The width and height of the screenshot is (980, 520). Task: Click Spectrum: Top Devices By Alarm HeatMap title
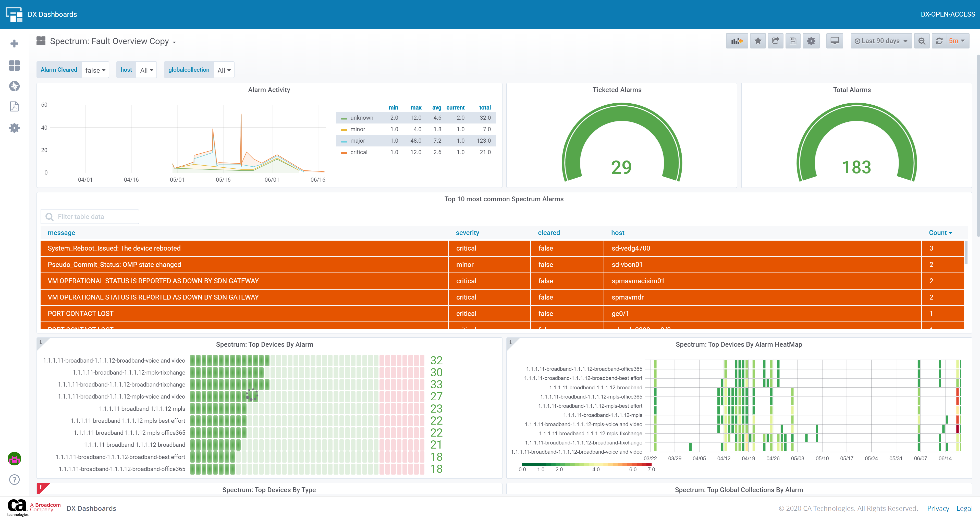[739, 344]
